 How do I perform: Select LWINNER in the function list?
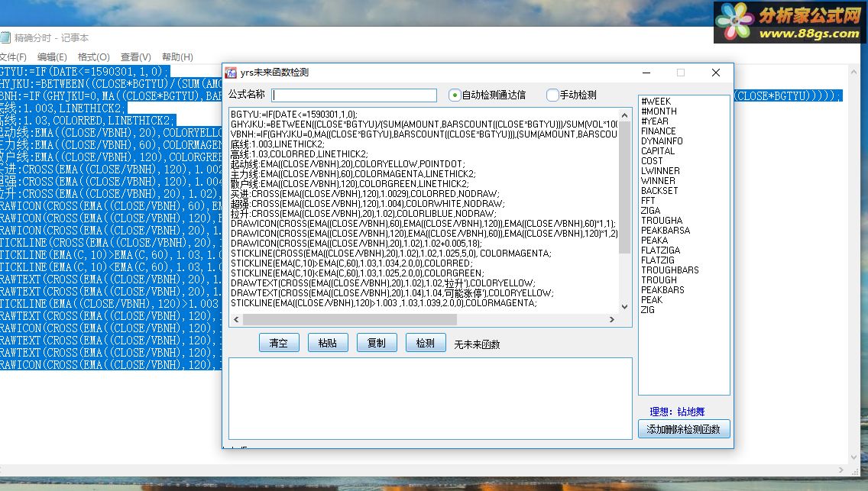[x=660, y=171]
